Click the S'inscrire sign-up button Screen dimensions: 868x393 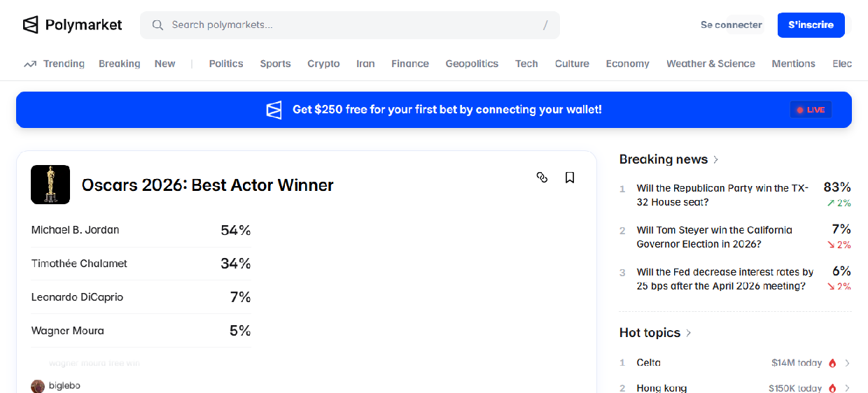click(811, 25)
